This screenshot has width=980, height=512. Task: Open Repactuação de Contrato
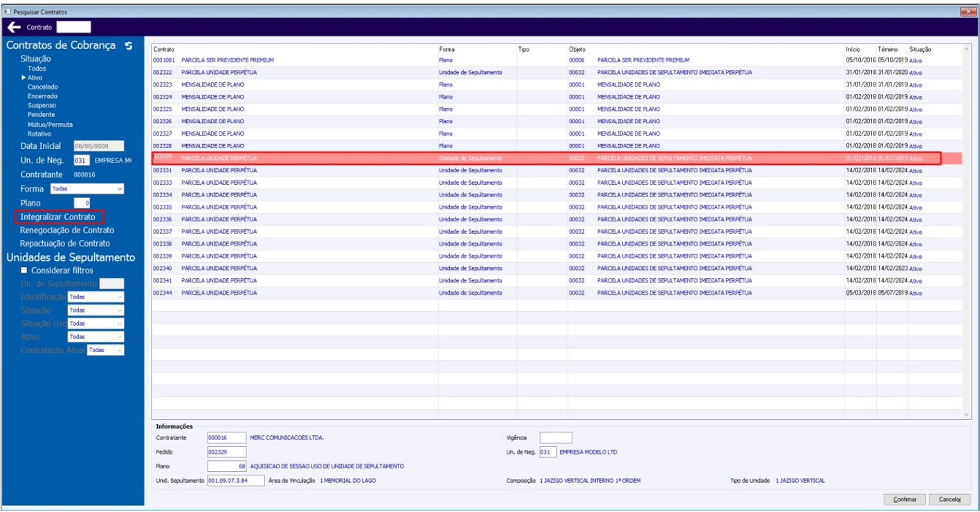[x=65, y=244]
